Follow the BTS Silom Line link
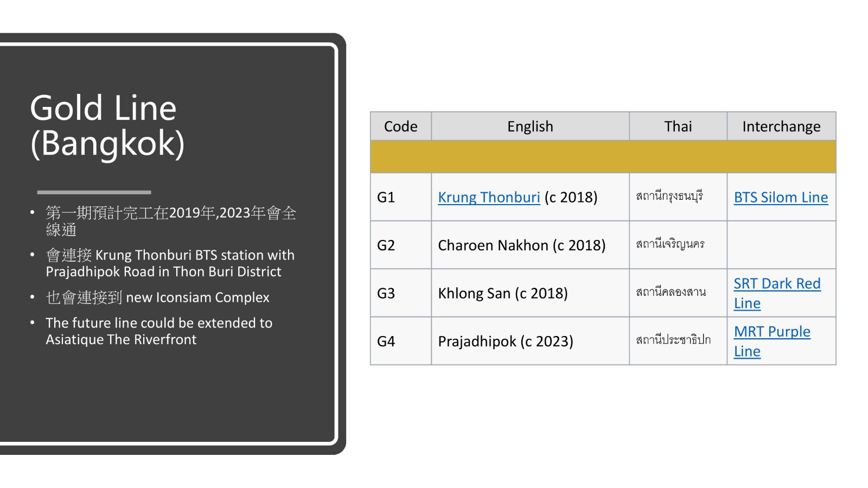The image size is (868, 488). click(781, 197)
